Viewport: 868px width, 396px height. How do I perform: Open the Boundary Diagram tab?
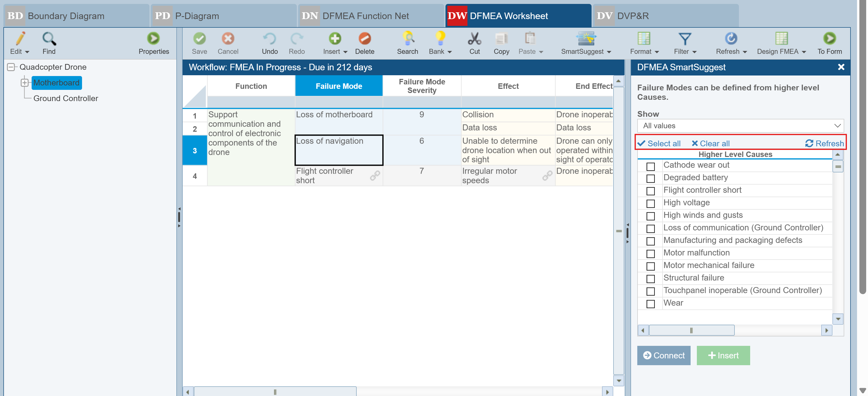pyautogui.click(x=66, y=16)
